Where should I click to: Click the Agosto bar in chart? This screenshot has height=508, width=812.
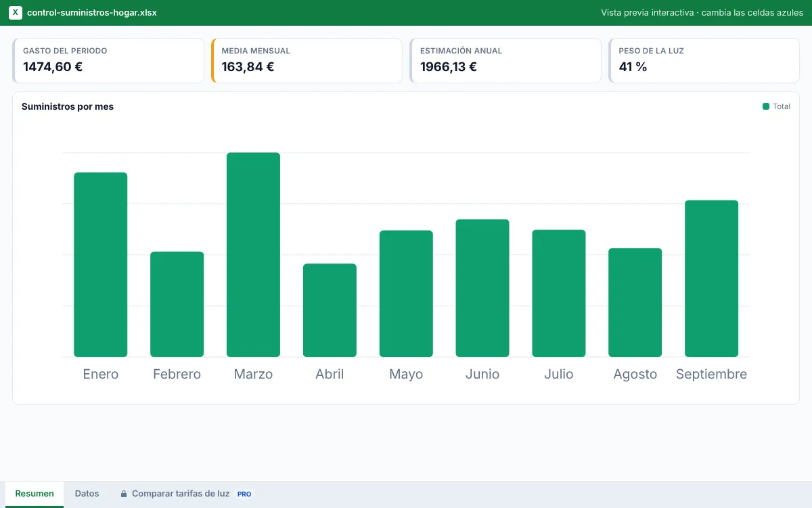(x=635, y=303)
